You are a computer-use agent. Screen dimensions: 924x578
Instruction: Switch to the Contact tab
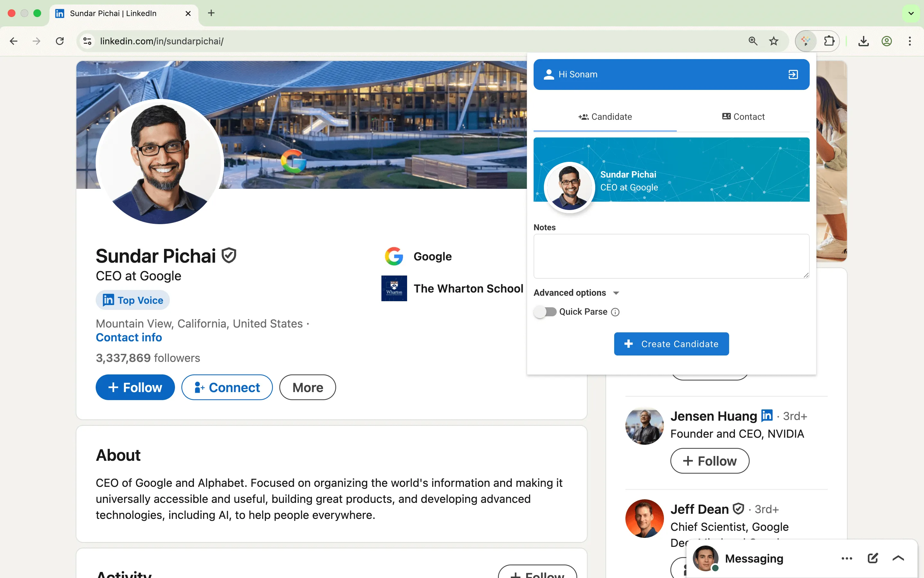(743, 117)
